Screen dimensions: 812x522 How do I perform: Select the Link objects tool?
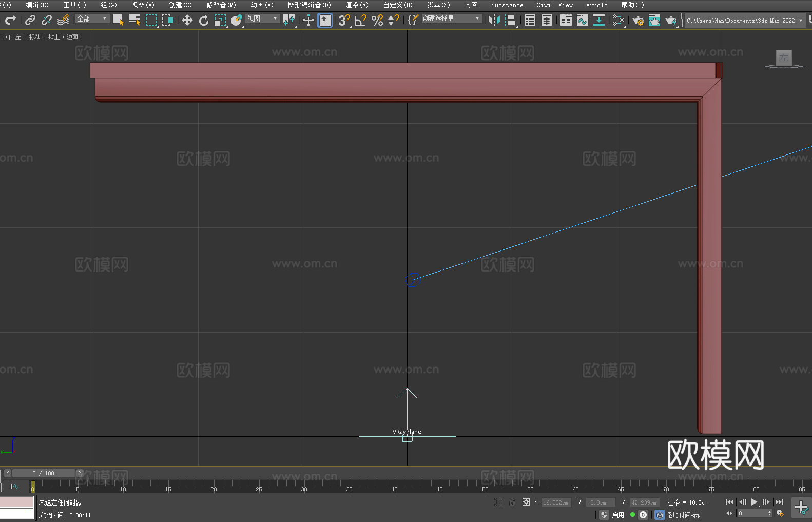tap(30, 20)
